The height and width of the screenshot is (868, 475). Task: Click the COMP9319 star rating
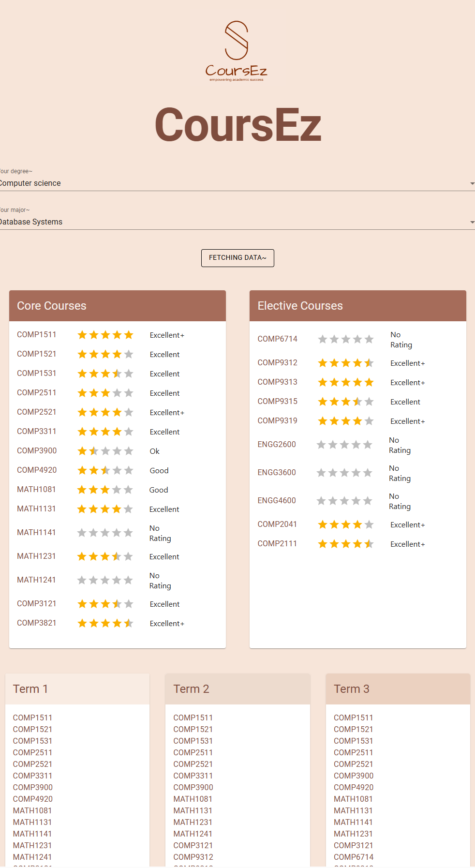point(346,421)
